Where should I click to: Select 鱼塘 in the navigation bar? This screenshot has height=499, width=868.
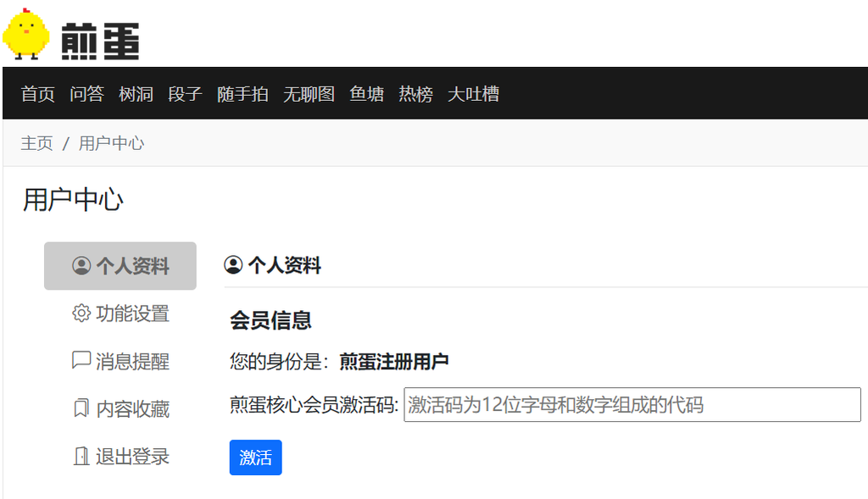(x=367, y=94)
